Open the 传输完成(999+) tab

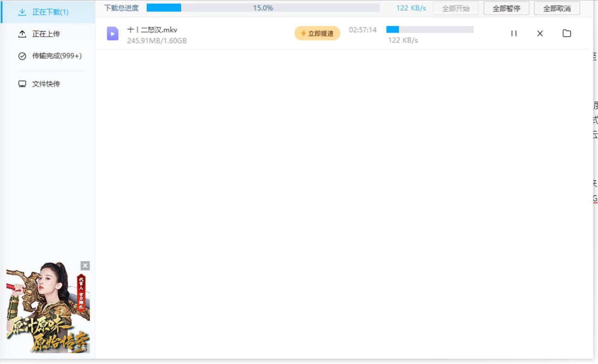(57, 56)
